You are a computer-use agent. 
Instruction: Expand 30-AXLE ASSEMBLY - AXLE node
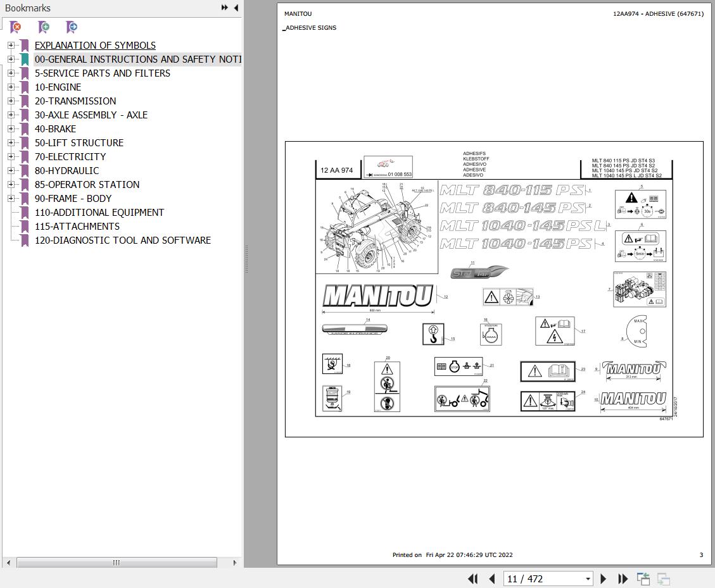pos(11,115)
